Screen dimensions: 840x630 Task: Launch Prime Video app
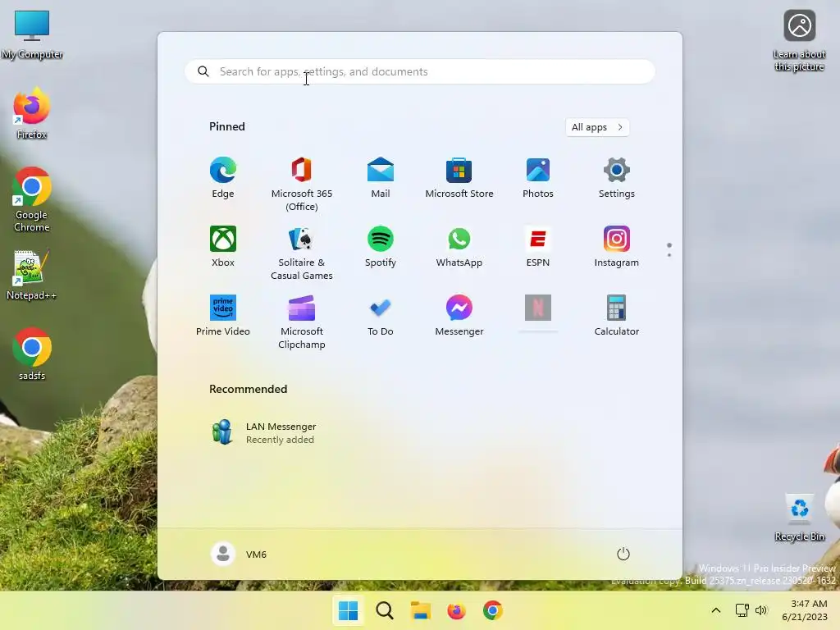click(223, 316)
